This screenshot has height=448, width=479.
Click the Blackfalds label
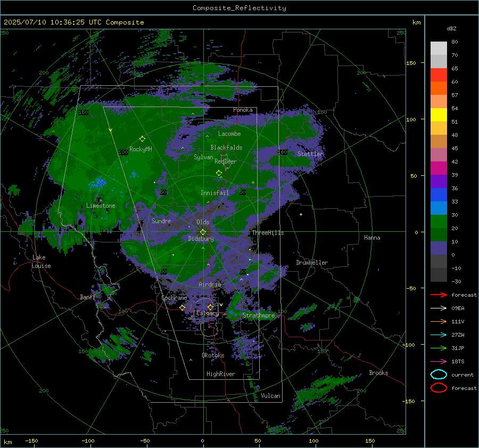tap(226, 148)
